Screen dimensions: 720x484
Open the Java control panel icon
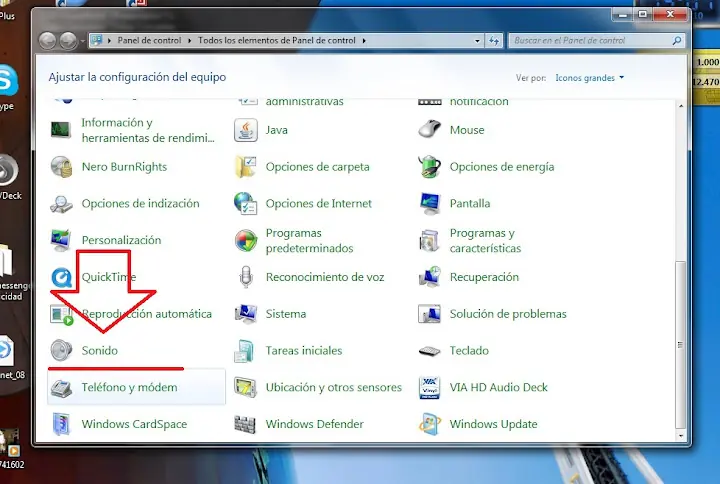tap(246, 130)
